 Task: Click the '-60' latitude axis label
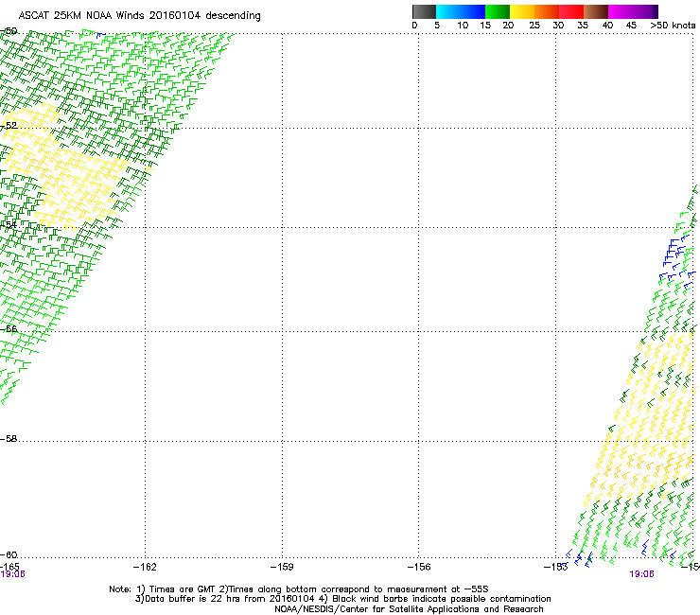point(9,555)
